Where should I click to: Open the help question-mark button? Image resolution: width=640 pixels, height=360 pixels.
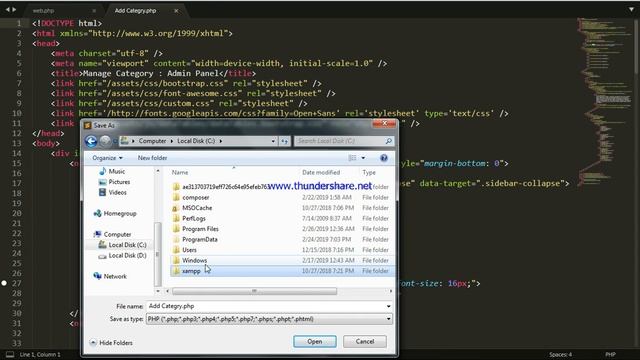click(x=384, y=158)
